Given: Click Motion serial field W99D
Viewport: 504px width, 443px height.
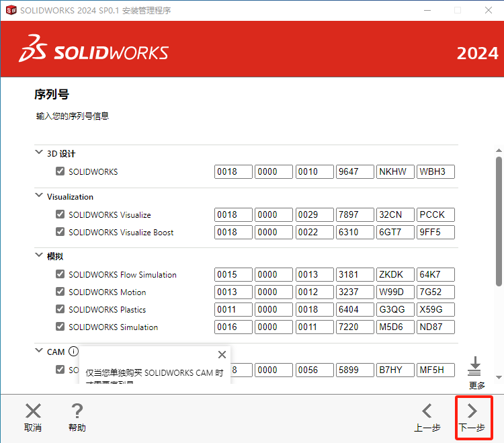Looking at the screenshot, I should click(395, 292).
